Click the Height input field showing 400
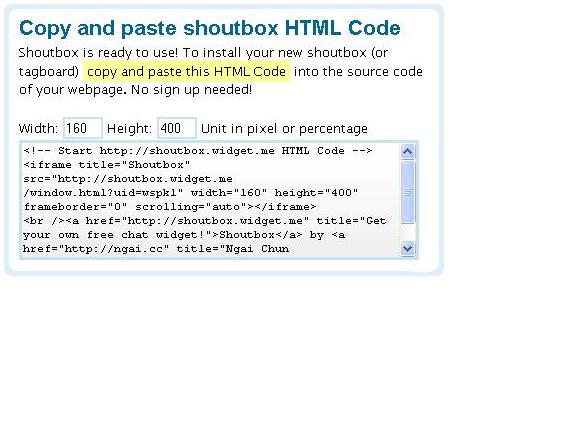The width and height of the screenshot is (576, 432). point(177,128)
